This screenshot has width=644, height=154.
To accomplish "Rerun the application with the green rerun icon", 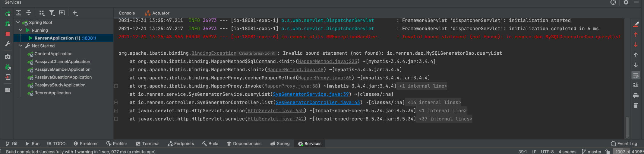I will (8, 13).
